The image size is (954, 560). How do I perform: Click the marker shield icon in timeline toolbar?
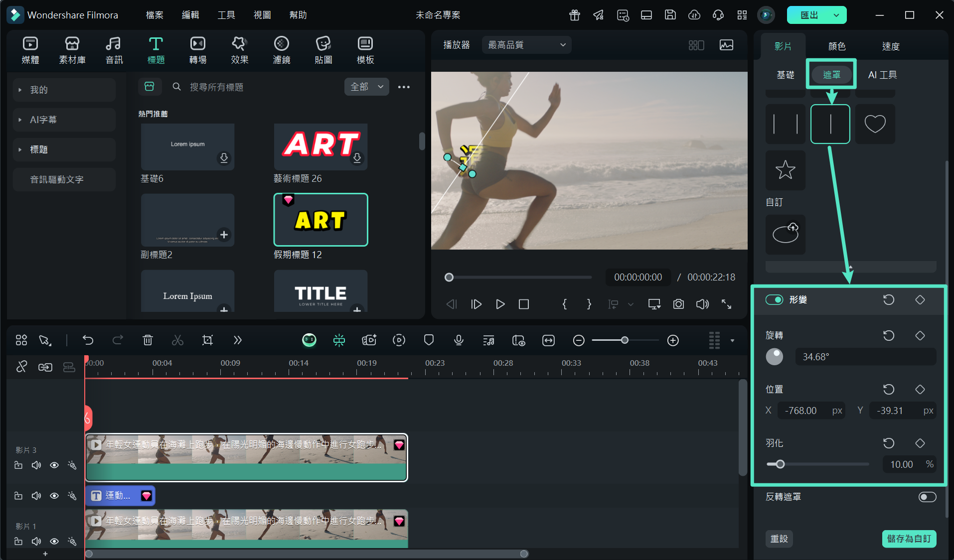tap(429, 340)
